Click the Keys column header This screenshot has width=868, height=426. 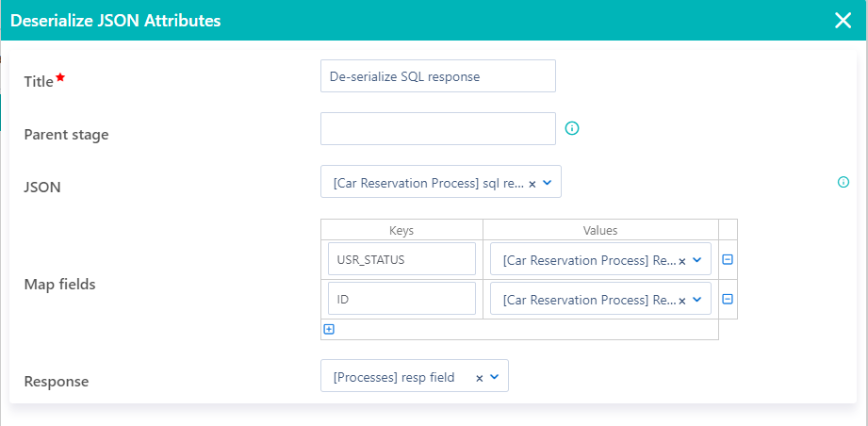click(x=401, y=230)
